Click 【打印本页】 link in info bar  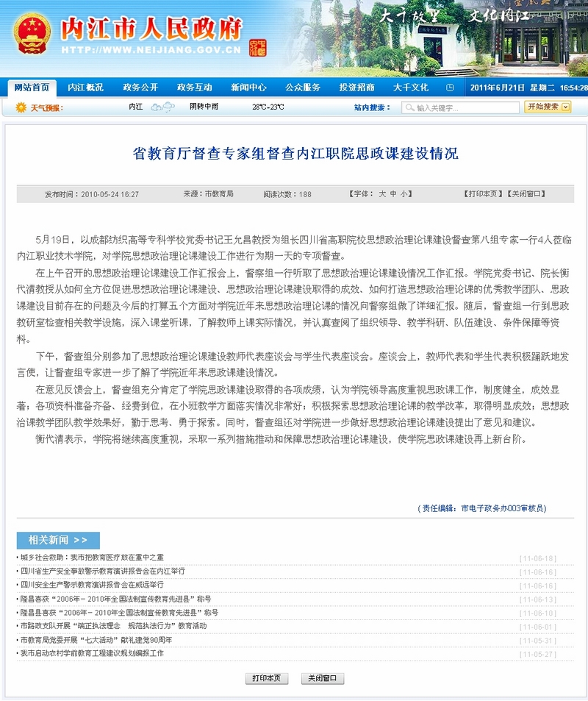[481, 194]
